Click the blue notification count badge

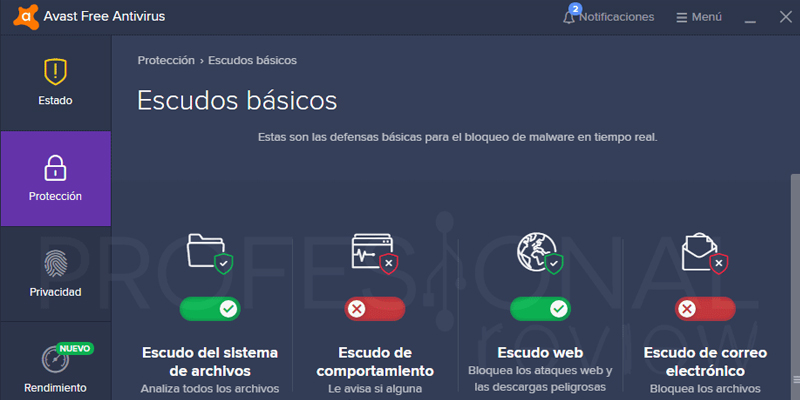[575, 9]
